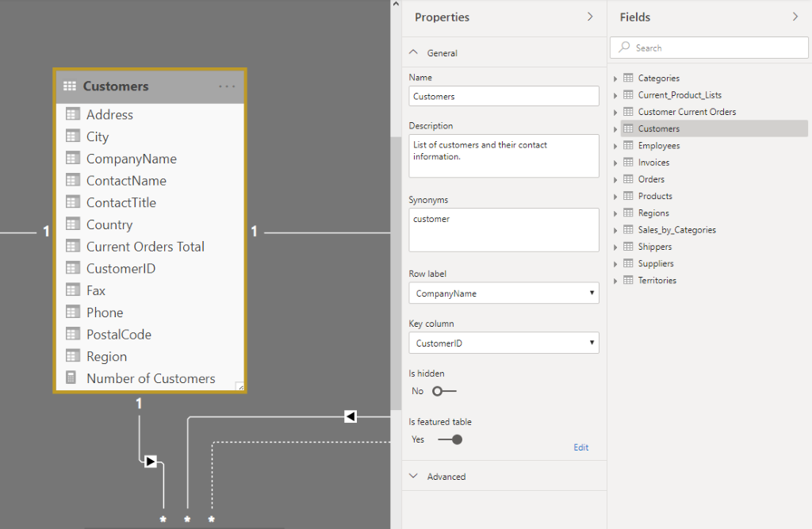Collapse the Properties pane
812x529 pixels.
click(589, 17)
